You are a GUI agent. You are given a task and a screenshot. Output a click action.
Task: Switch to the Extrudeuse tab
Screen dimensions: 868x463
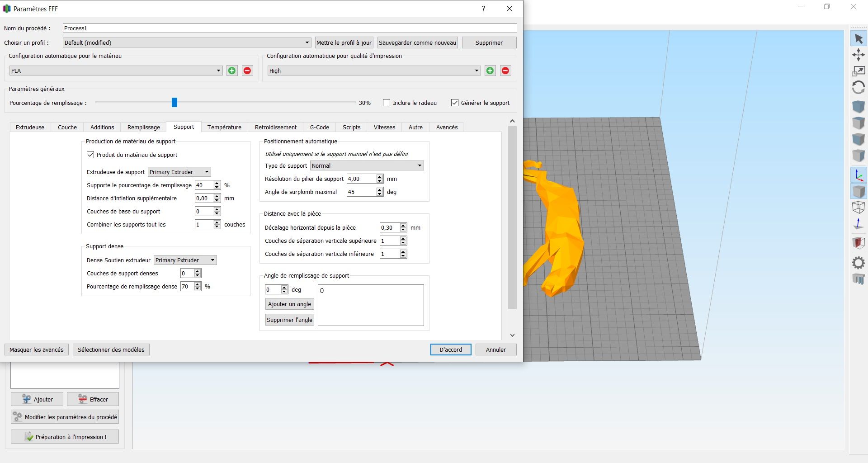pyautogui.click(x=30, y=127)
